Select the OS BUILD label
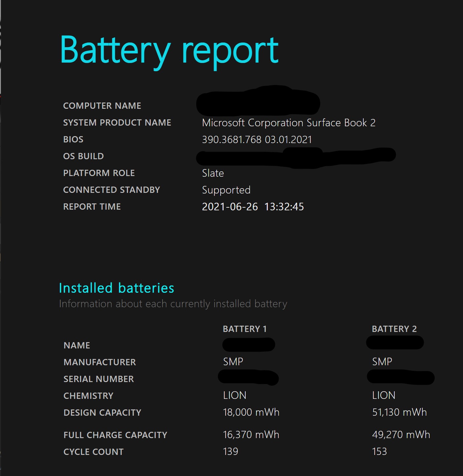 [83, 156]
